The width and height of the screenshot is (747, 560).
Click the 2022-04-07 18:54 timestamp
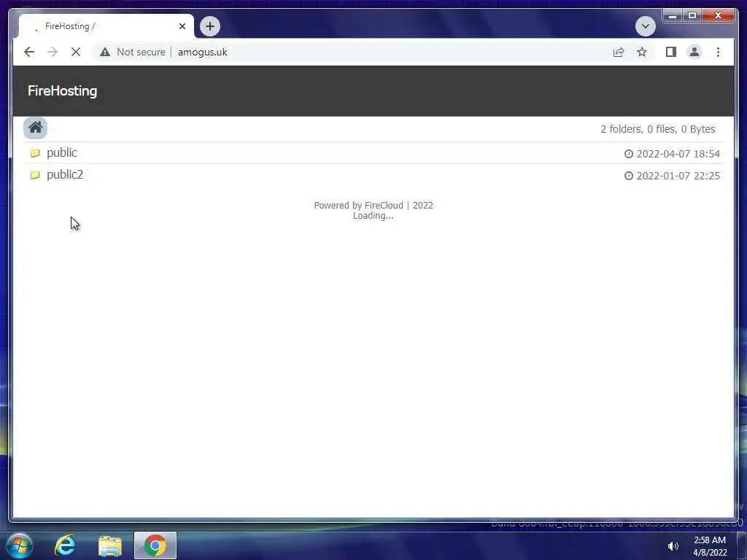tap(678, 154)
